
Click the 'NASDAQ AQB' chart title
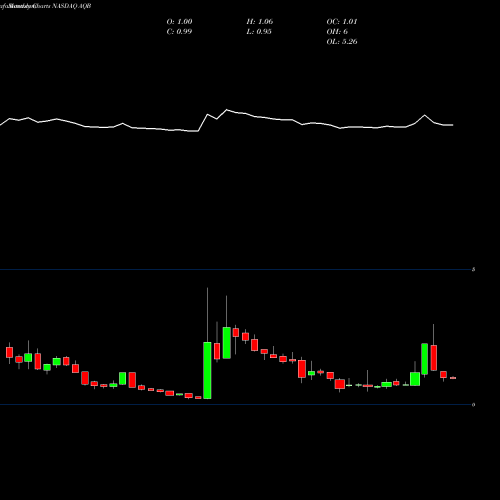pos(72,6)
